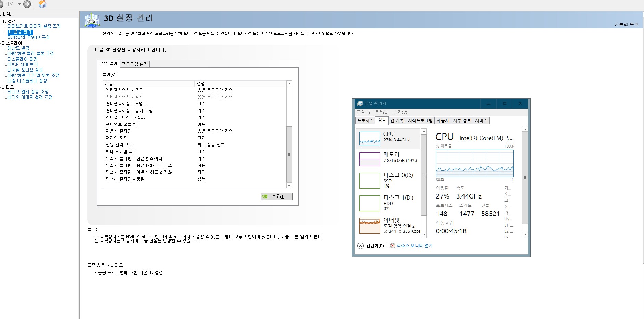The height and width of the screenshot is (319, 644).
Task: Select 비디오 컬러 설정 조정 tree item
Action: pyautogui.click(x=28, y=92)
